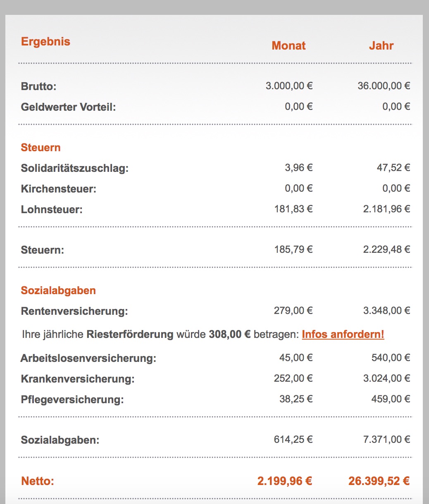Select the Ergebnis heading
429x504 pixels.
(x=45, y=42)
